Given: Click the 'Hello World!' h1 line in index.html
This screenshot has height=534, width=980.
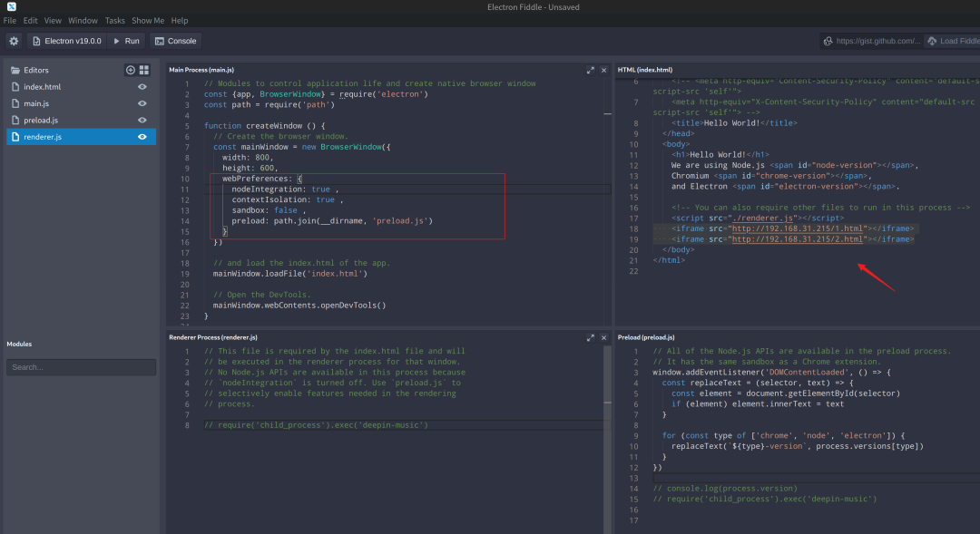Looking at the screenshot, I should tap(720, 154).
